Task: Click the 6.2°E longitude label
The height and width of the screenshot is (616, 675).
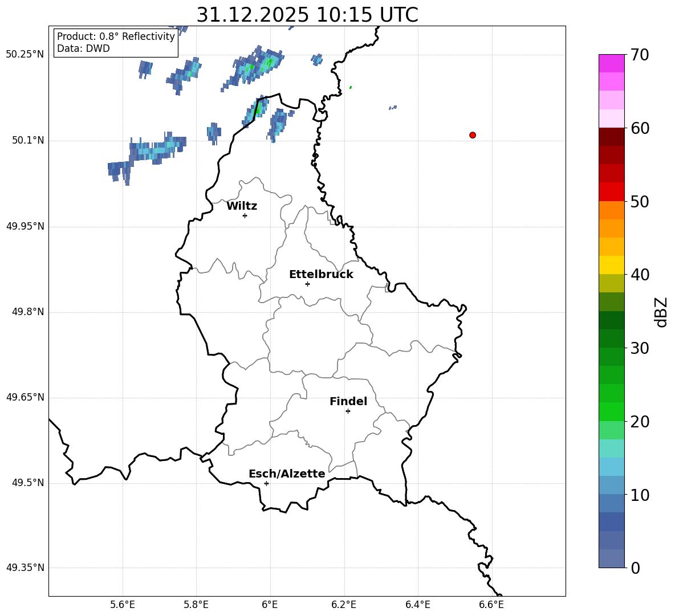Action: click(x=344, y=605)
